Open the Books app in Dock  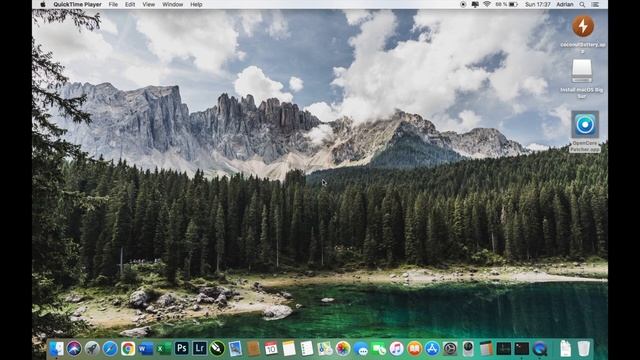414,349
